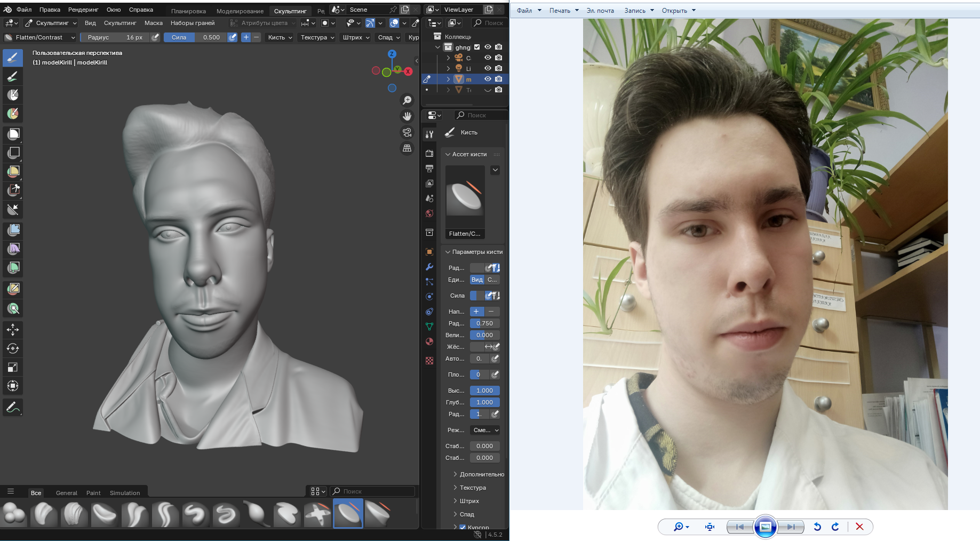Select the Move transform tool in toolbar
Viewport: 980px width, 541px height.
(13, 330)
